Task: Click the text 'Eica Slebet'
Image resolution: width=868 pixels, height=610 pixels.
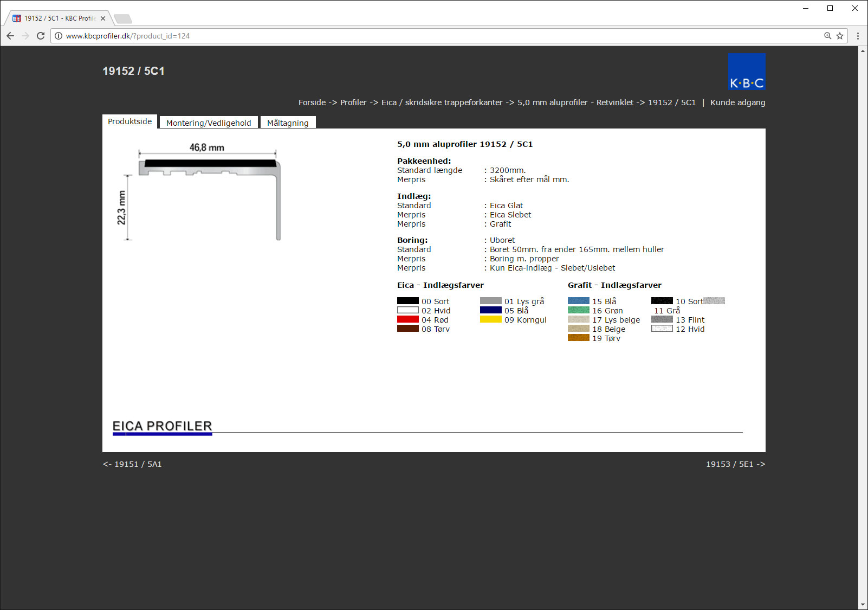Action: (510, 215)
